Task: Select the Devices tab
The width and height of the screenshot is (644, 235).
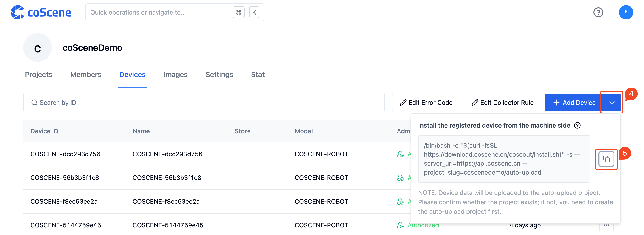Action: (132, 75)
